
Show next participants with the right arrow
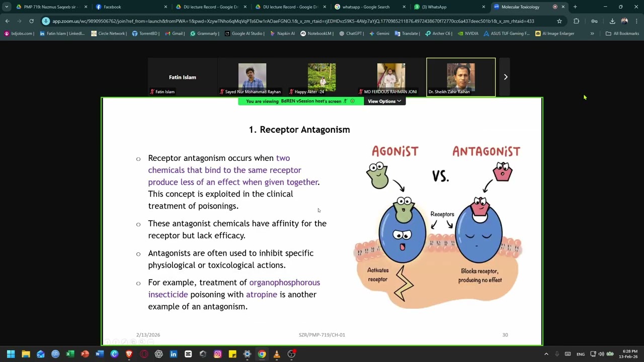[506, 77]
